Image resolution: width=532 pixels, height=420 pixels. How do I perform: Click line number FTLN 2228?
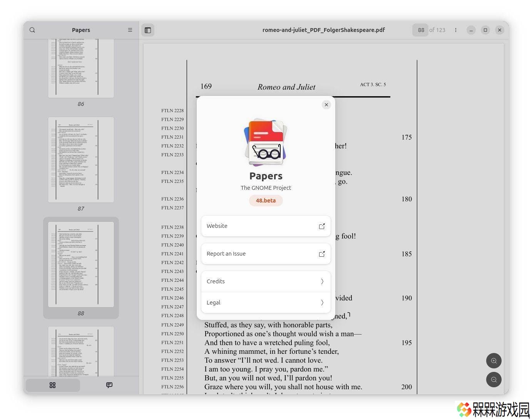click(172, 110)
